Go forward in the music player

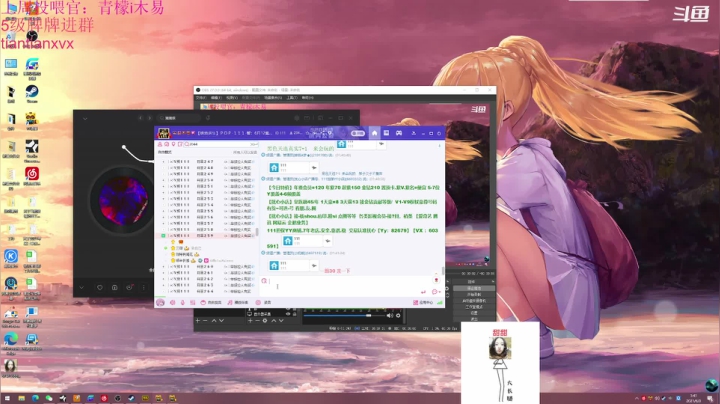pos(150,118)
